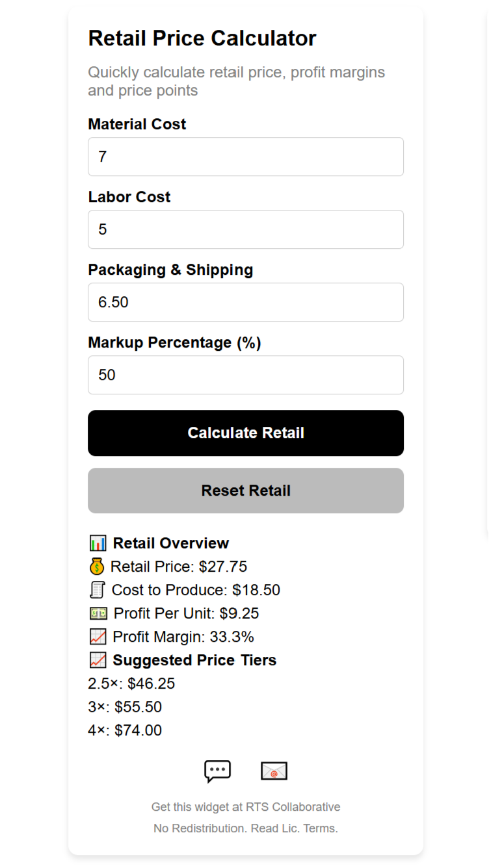Select the receipt icon beside Cost to Produce

pyautogui.click(x=98, y=589)
